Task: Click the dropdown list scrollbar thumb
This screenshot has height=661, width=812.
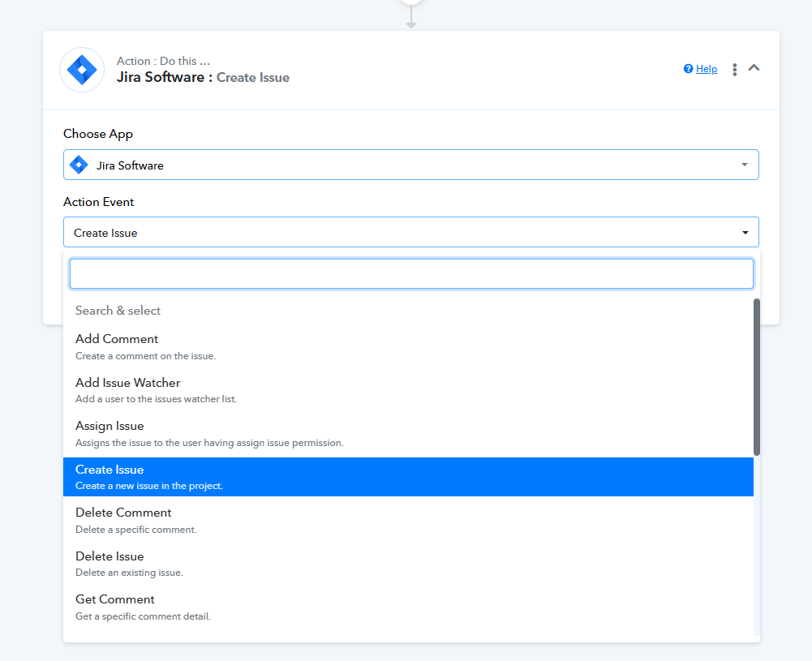Action: point(757,376)
